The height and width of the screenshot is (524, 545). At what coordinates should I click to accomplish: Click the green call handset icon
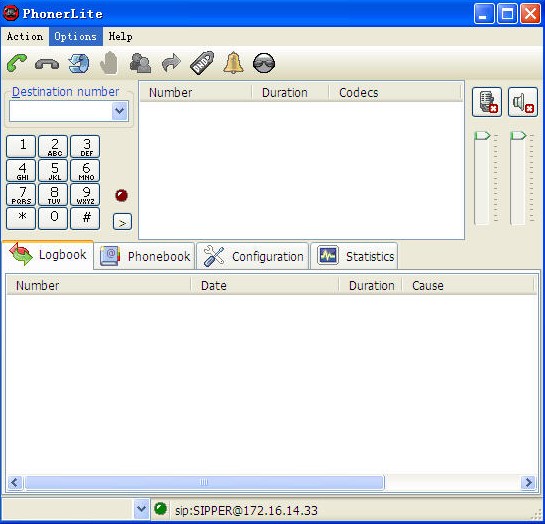[17, 63]
